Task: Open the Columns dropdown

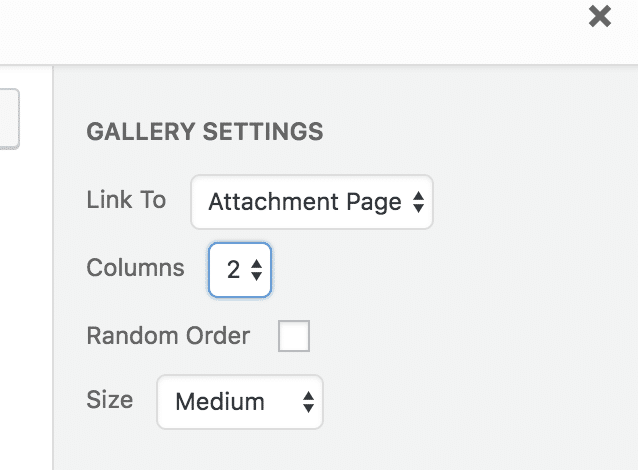Action: (240, 269)
